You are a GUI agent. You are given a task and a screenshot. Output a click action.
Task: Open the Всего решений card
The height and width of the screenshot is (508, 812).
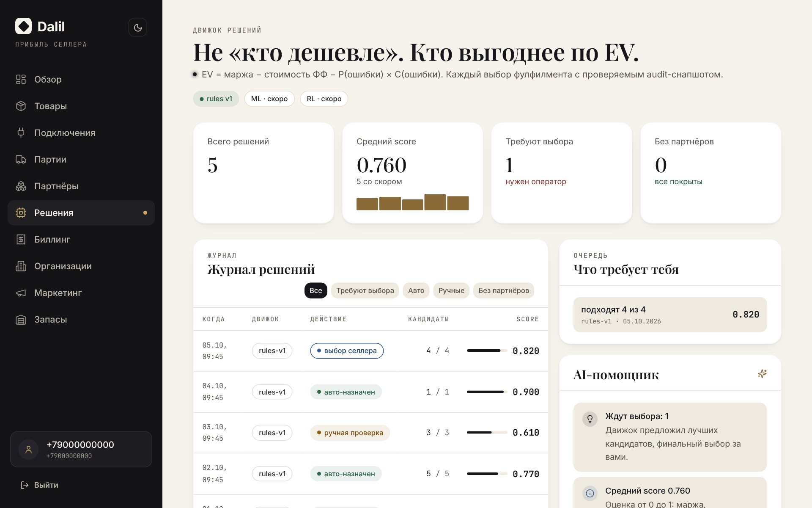coord(263,173)
